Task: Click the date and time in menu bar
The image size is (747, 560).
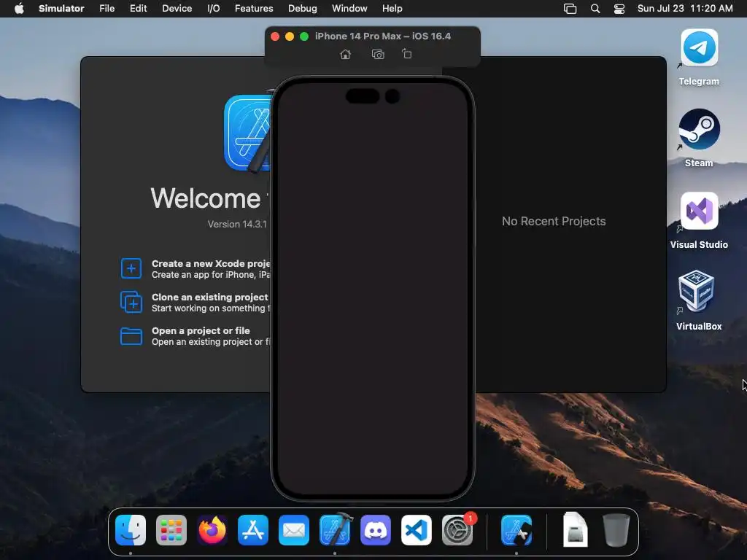Action: click(685, 9)
